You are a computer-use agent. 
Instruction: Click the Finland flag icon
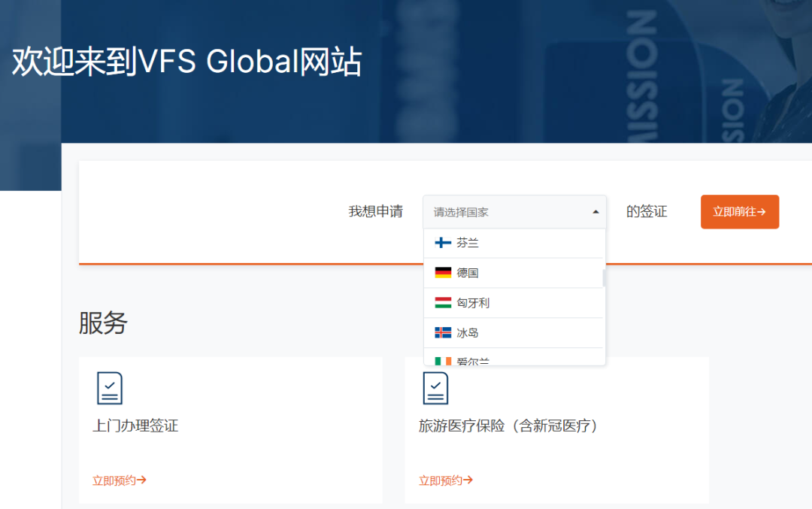click(443, 242)
